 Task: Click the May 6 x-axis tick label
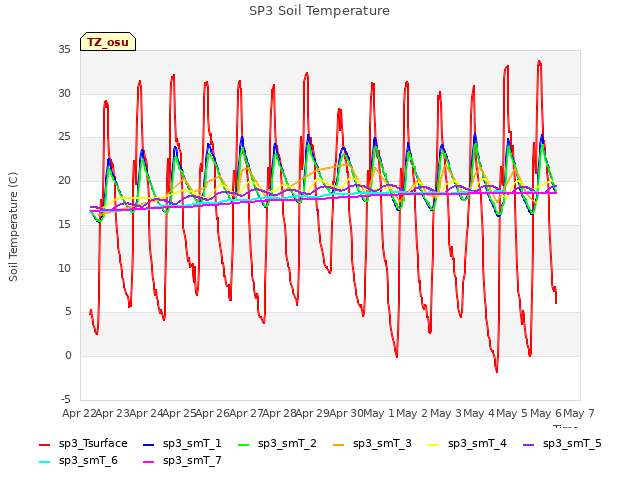click(x=546, y=413)
